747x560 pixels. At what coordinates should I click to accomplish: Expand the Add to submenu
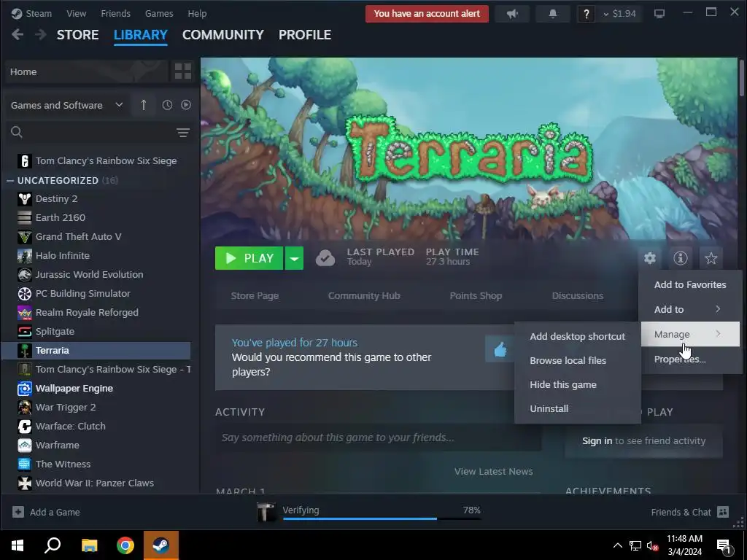pyautogui.click(x=690, y=309)
